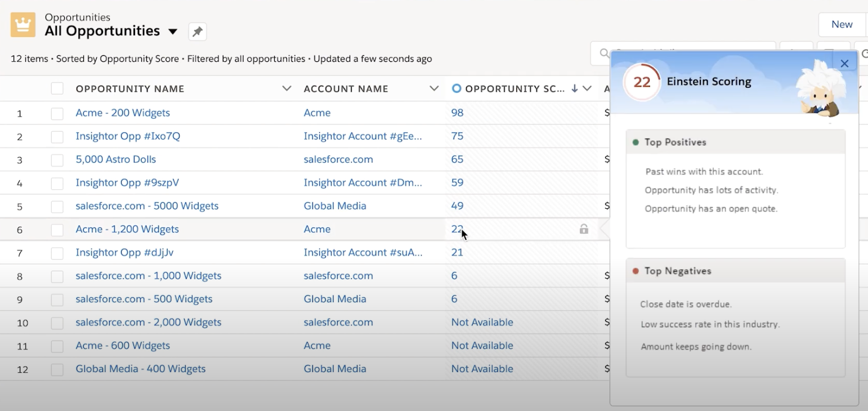Check the box for Acme - 600 Widgets
The image size is (868, 411).
57,346
